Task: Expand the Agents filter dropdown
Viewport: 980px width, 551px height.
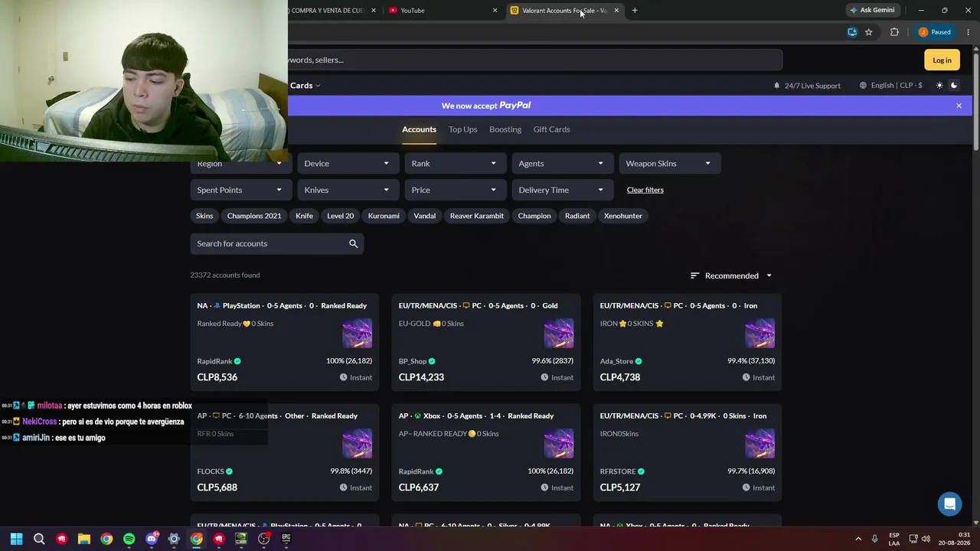Action: tap(562, 163)
